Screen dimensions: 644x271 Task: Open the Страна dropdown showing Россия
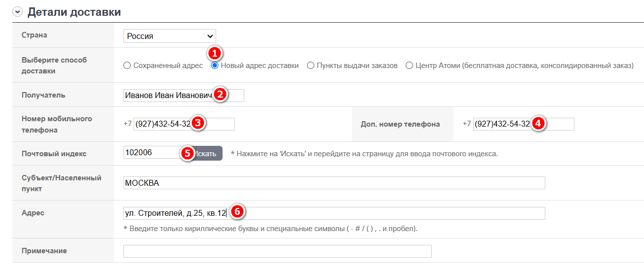click(169, 36)
